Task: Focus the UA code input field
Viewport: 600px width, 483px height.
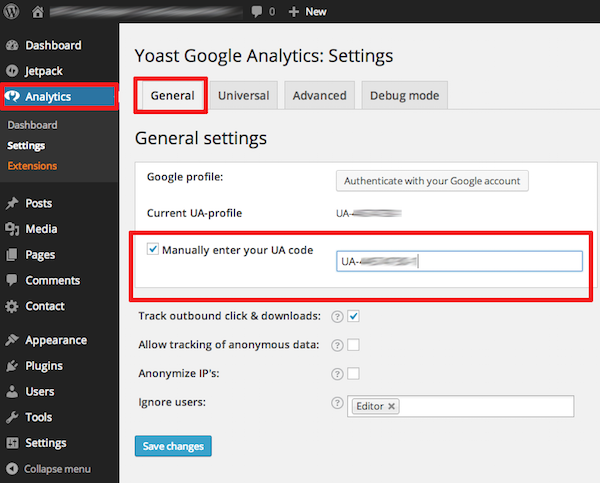Action: tap(459, 261)
